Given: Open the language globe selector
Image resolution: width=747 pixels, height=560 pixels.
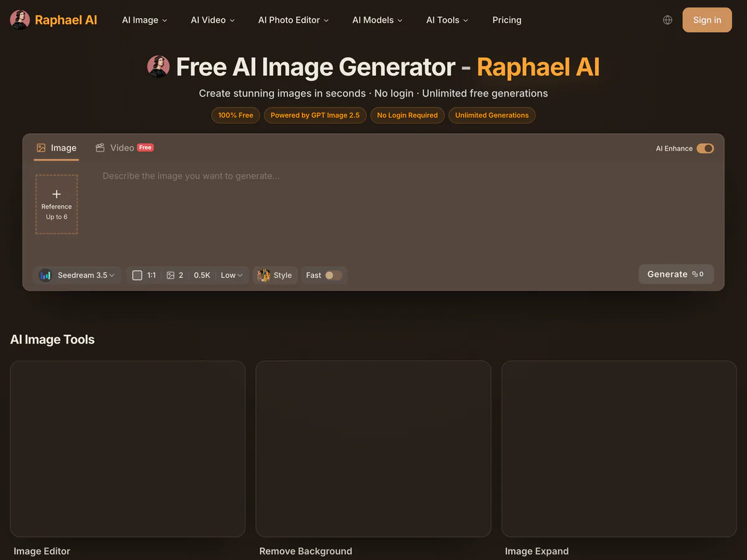Looking at the screenshot, I should (667, 20).
